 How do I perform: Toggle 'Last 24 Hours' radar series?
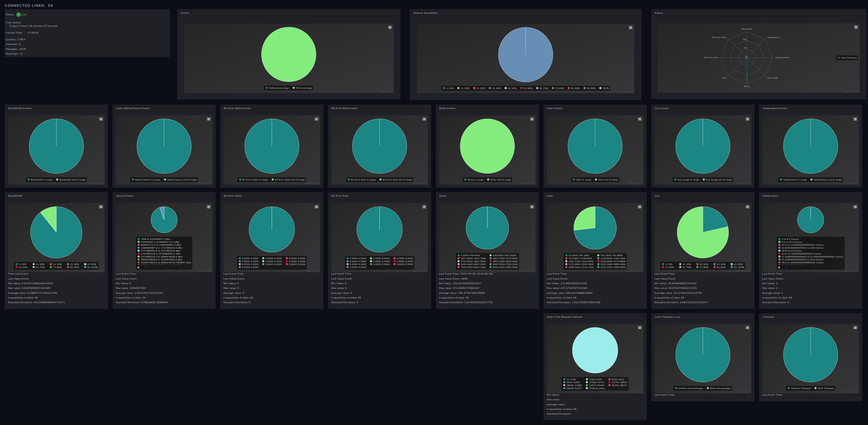click(847, 58)
